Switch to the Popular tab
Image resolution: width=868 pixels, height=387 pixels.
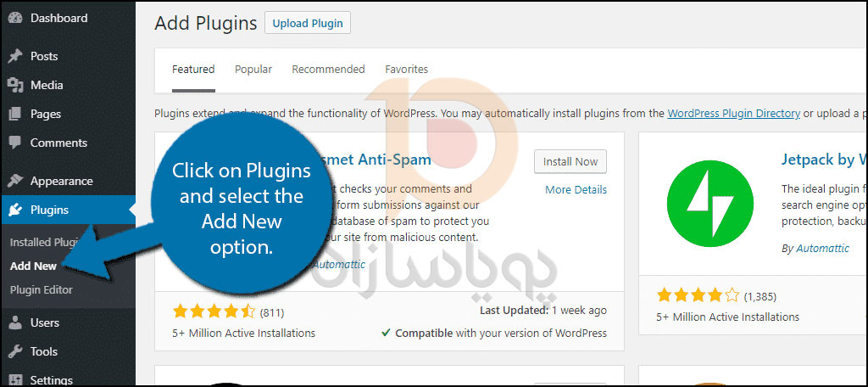pyautogui.click(x=253, y=70)
